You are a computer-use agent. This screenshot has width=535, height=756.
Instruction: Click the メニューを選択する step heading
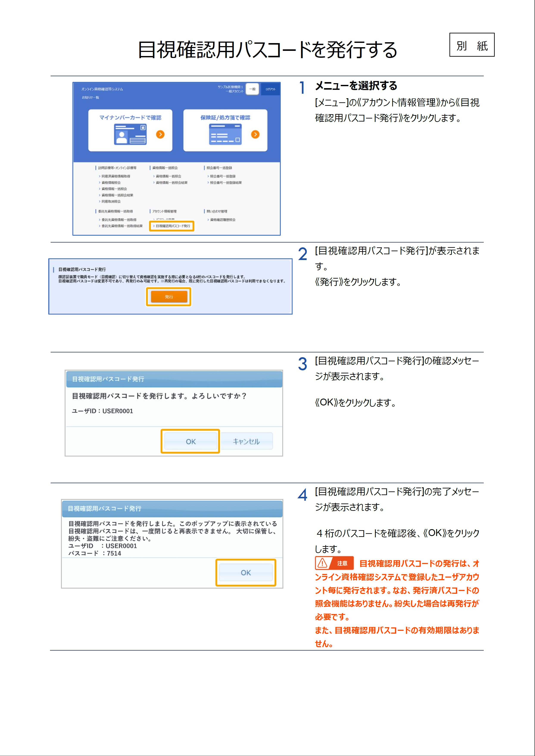click(x=356, y=86)
